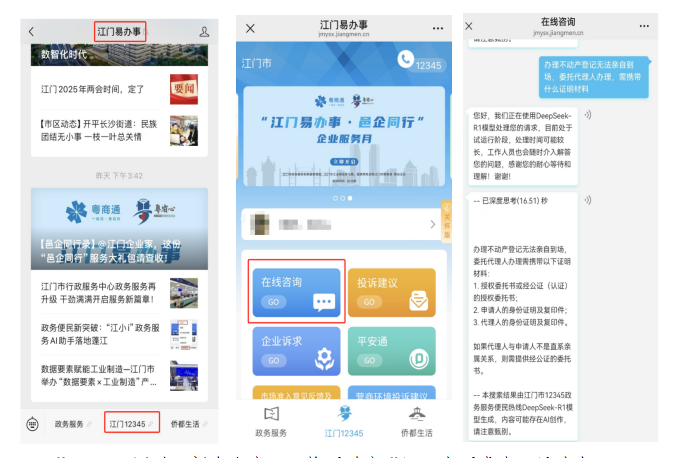Open the profile icon in the chat header
Viewport: 681px width, 458px height.
[204, 32]
